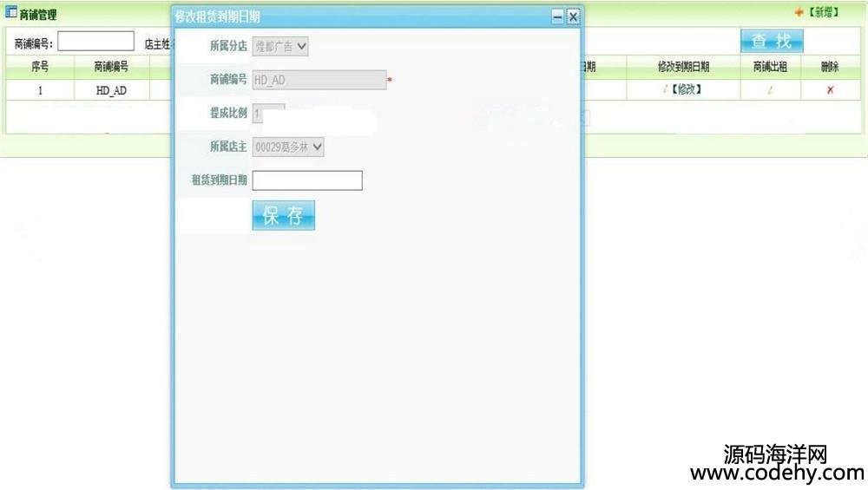The image size is (868, 490).
Task: Click the 商铺编号 HD_AD dialog field
Action: click(x=319, y=80)
